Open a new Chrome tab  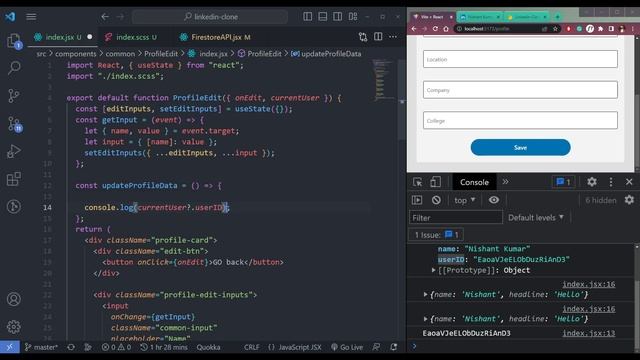click(x=557, y=17)
